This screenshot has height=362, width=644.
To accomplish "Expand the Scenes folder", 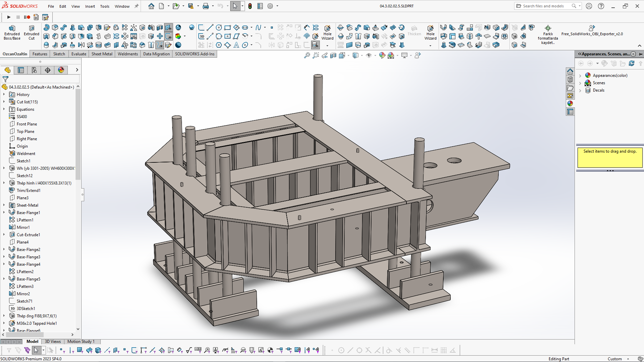I will point(580,83).
